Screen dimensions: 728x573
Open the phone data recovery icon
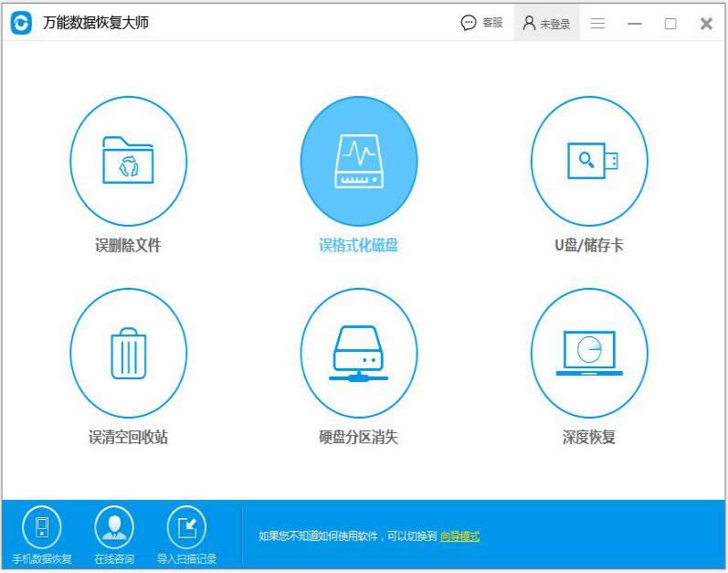41,527
